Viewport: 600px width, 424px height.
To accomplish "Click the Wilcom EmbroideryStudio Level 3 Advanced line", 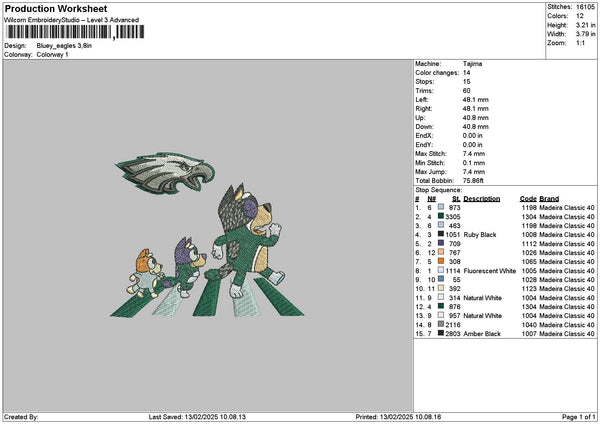I will click(72, 20).
